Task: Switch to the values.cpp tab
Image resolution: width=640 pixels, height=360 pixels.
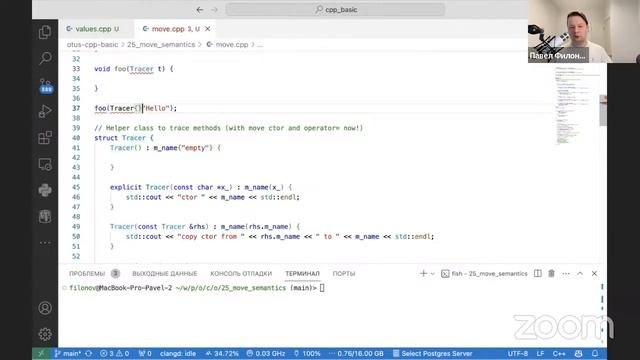Action: coord(93,29)
